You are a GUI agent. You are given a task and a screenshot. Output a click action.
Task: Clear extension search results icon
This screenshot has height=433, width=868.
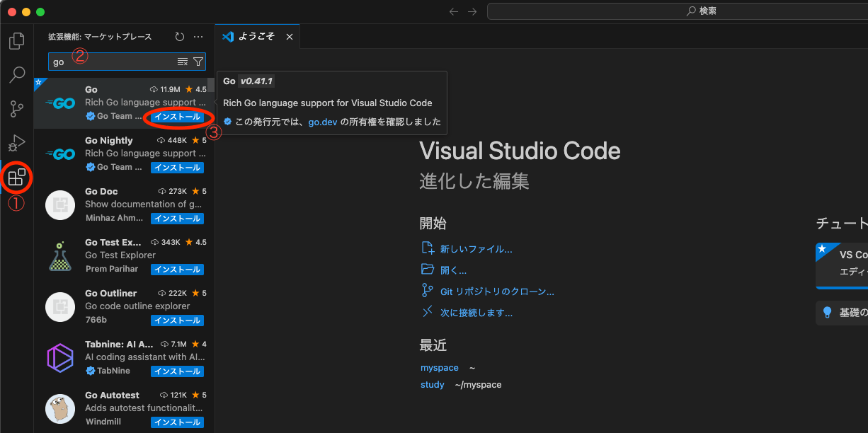pos(183,62)
